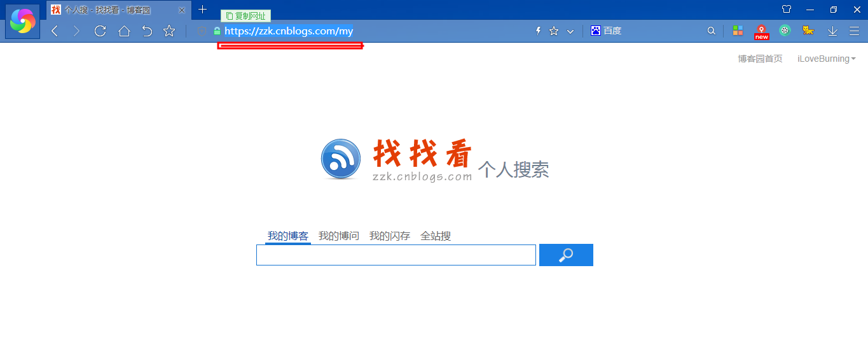Viewport: 868px width, 361px height.
Task: Click the skin shirt icon in title bar
Action: [787, 10]
